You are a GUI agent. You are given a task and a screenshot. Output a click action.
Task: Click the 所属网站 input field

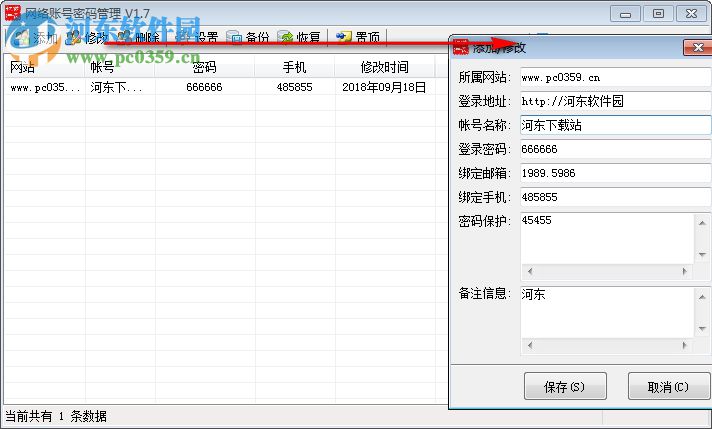[x=616, y=77]
